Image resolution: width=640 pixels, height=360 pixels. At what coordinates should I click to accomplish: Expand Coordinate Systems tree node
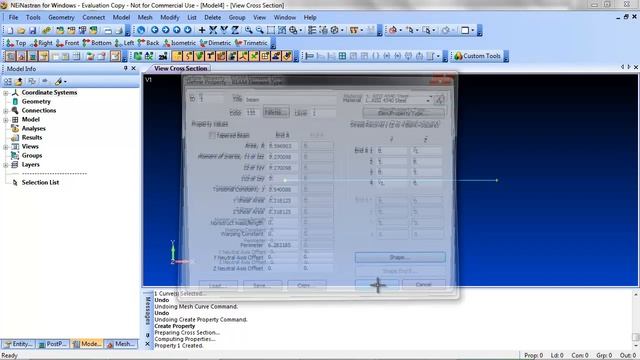tap(6, 93)
